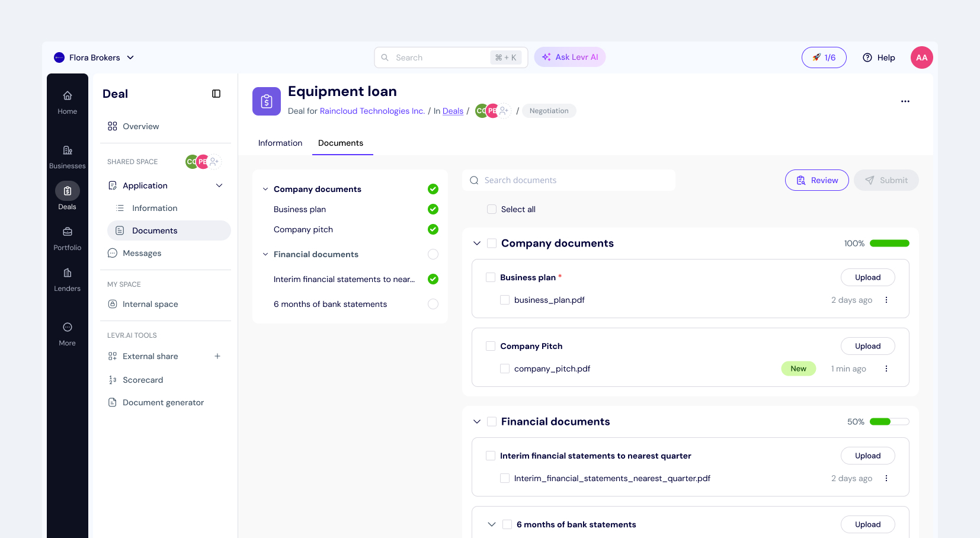Collapse the Deal panel with the sidebar icon
Screen dimensions: 980x538
click(216, 94)
